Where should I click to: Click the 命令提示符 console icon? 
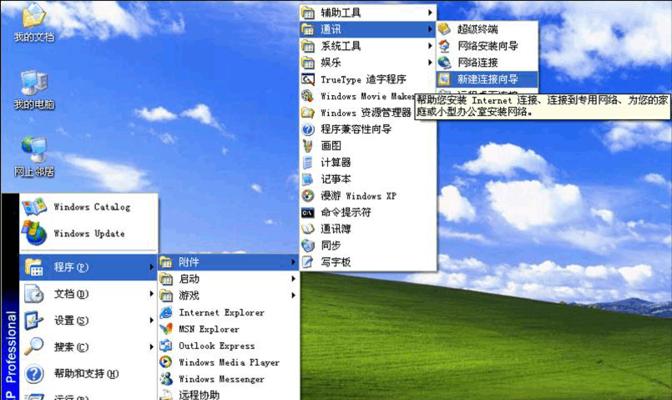[x=308, y=213]
